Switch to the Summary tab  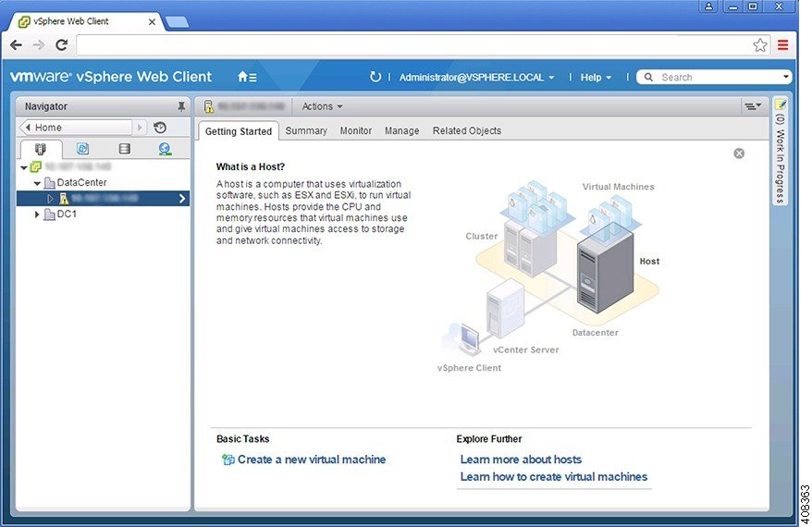306,131
